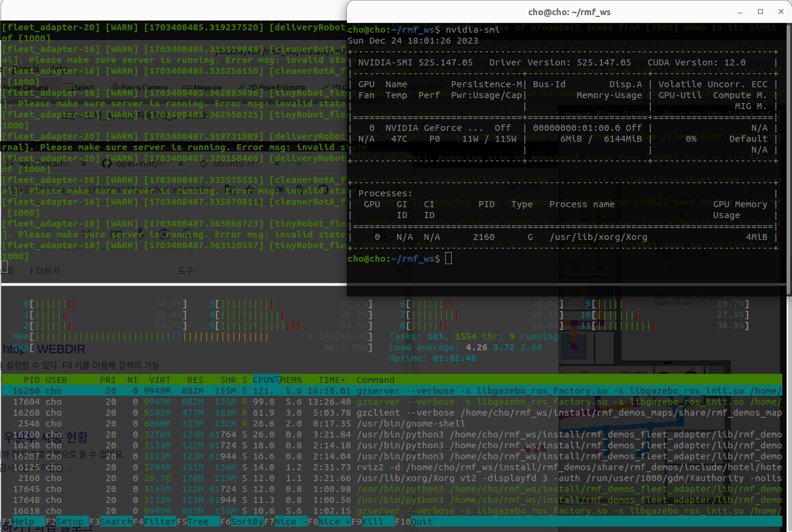Image resolution: width=792 pixels, height=532 pixels.
Task: Click CPU 11 meter showing 38.3%
Action: [665, 325]
